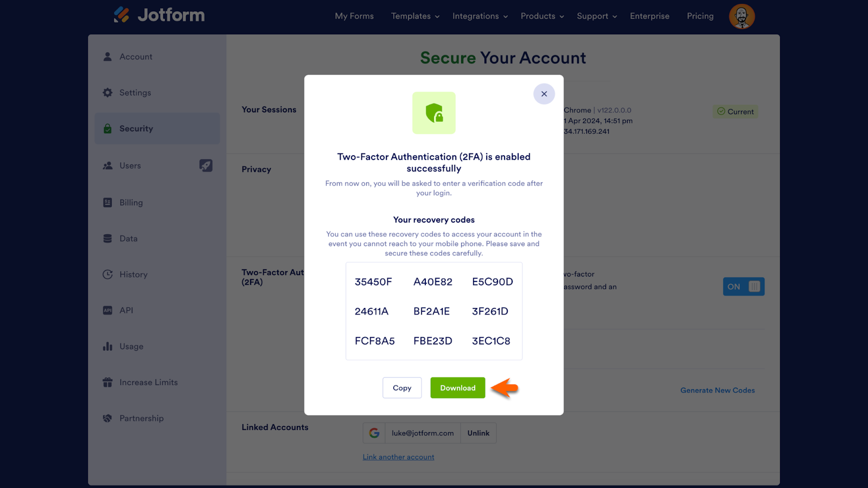Copy the recovery codes
Screen dimensions: 868x488
[402, 388]
